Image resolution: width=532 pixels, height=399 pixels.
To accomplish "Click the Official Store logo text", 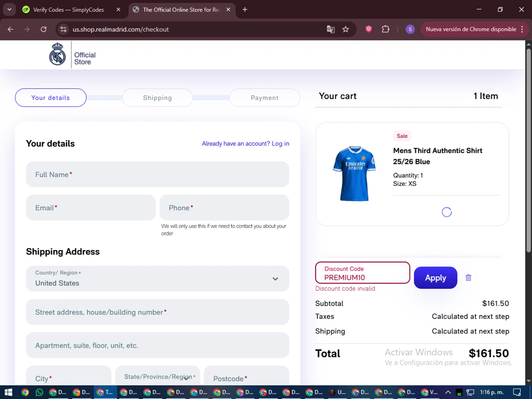I will 85,59.
